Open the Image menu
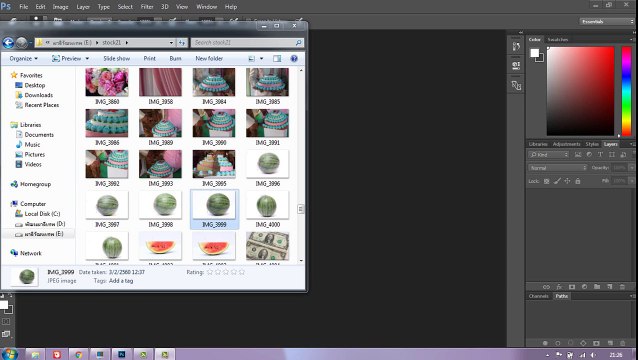Screen dimensions: 638x360 (x=60, y=7)
